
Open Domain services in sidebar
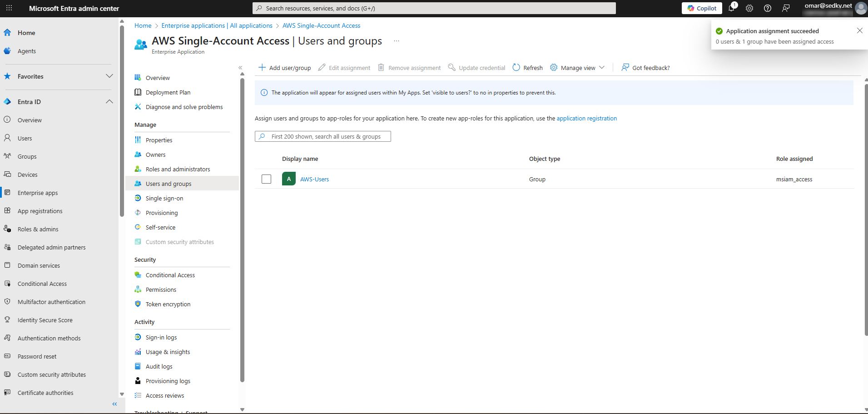tap(39, 265)
